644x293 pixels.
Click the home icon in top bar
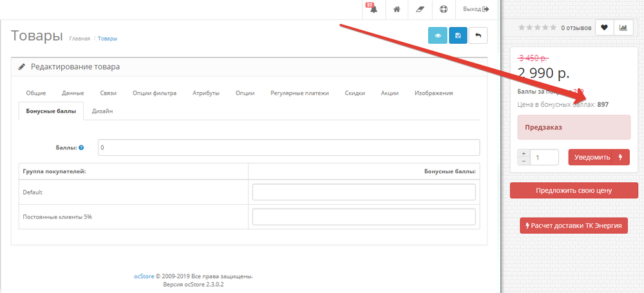pyautogui.click(x=397, y=10)
